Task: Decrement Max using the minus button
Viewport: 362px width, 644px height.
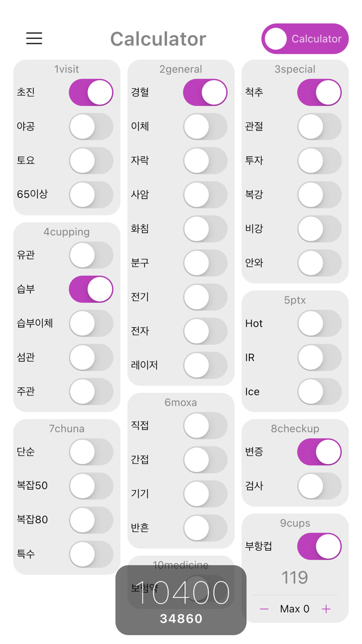Action: click(x=264, y=609)
